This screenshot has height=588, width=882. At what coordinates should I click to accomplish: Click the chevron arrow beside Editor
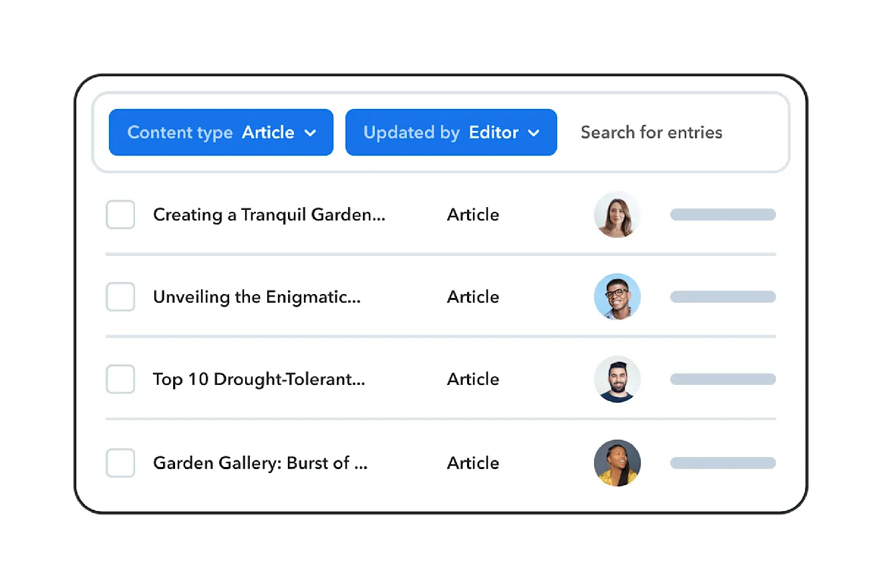click(x=533, y=133)
